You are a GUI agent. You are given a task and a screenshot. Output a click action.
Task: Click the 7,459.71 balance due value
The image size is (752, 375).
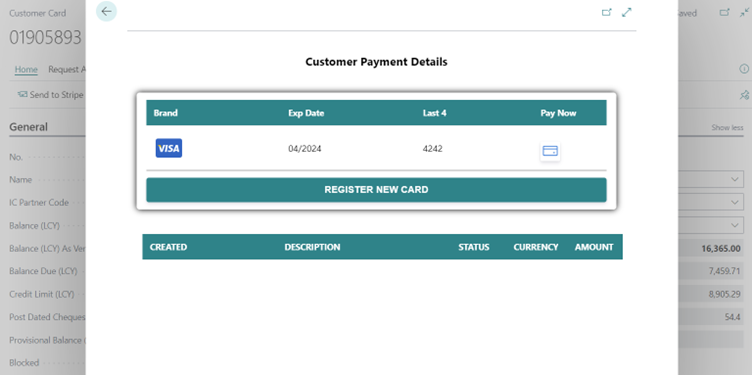coord(724,271)
